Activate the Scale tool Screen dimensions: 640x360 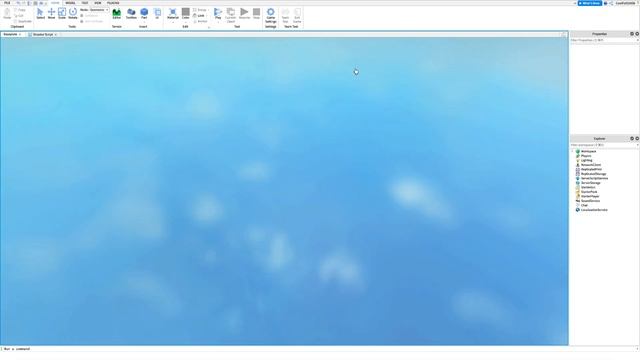click(62, 13)
